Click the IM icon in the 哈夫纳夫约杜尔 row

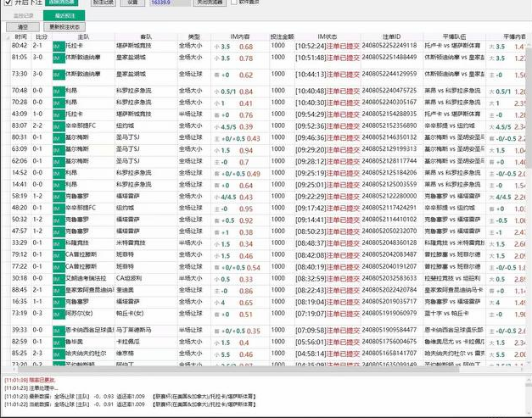59,353
